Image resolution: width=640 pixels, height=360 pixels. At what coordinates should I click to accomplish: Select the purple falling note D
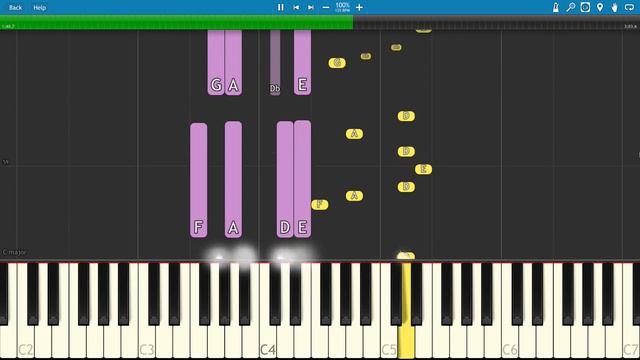coord(285,179)
